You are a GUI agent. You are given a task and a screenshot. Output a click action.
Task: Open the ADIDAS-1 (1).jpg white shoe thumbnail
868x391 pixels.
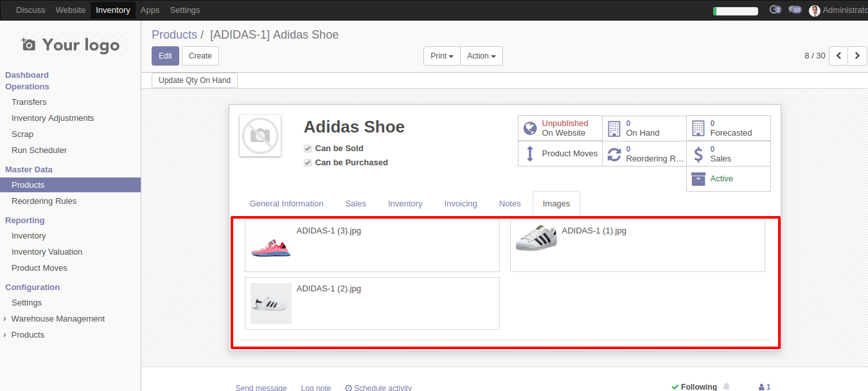(536, 238)
